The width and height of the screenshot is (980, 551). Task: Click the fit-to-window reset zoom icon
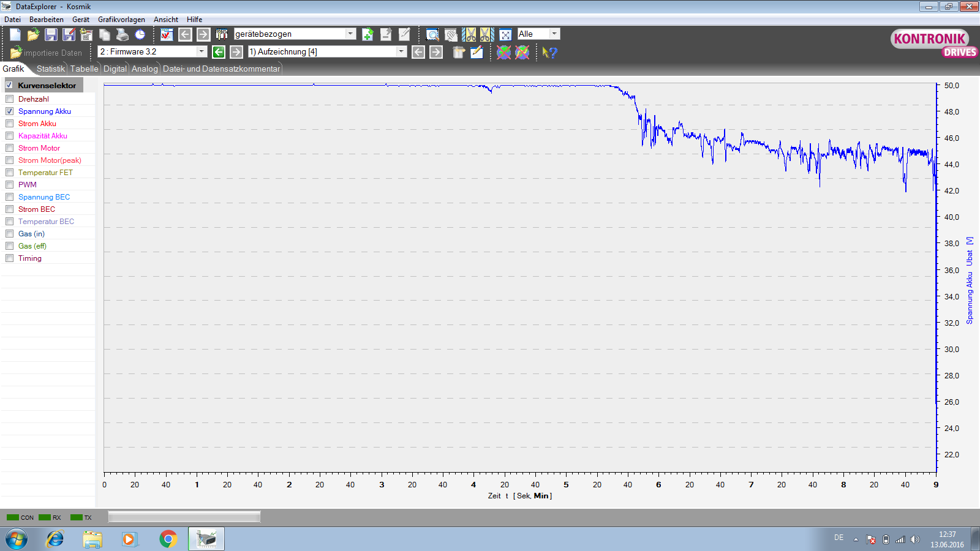click(x=505, y=34)
